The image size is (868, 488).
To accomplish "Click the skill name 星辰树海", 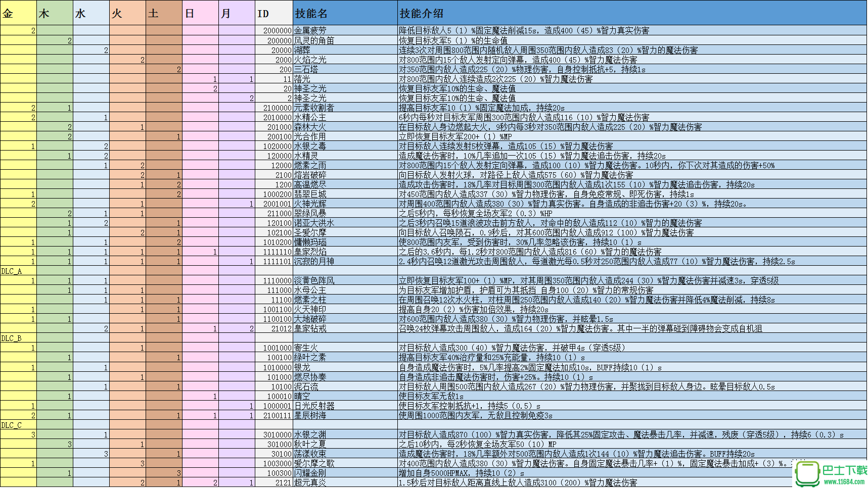I will (345, 415).
